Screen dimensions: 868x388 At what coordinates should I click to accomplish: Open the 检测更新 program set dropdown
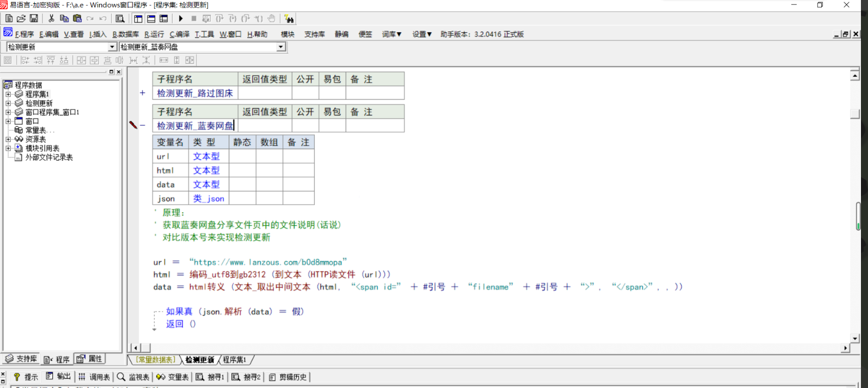pyautogui.click(x=112, y=47)
